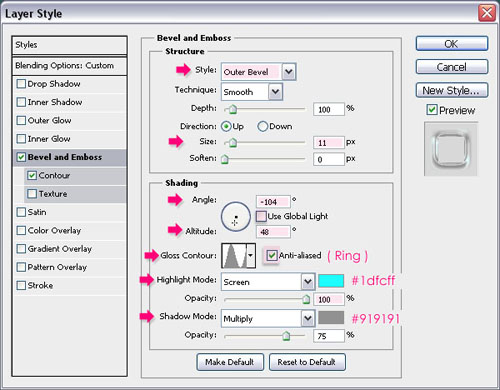Open the Shadow Mode dropdown showing Multiply
Screen dimensions: 500x390
pos(268,319)
